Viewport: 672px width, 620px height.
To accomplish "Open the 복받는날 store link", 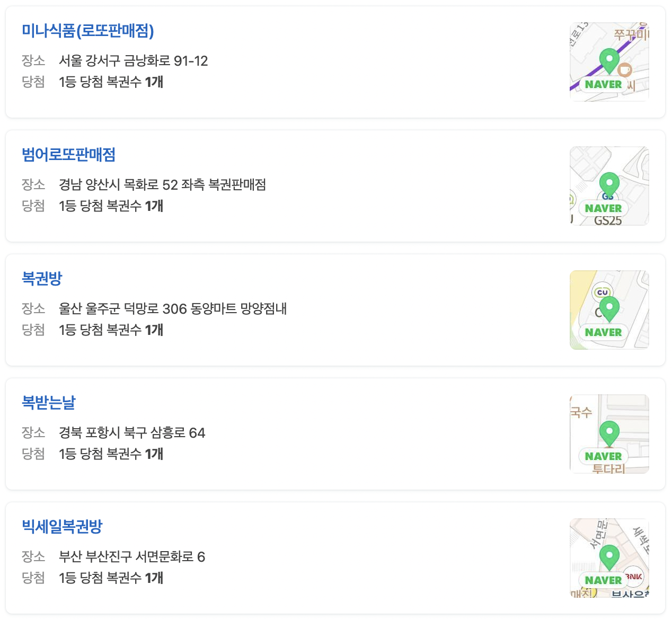I will pyautogui.click(x=49, y=402).
